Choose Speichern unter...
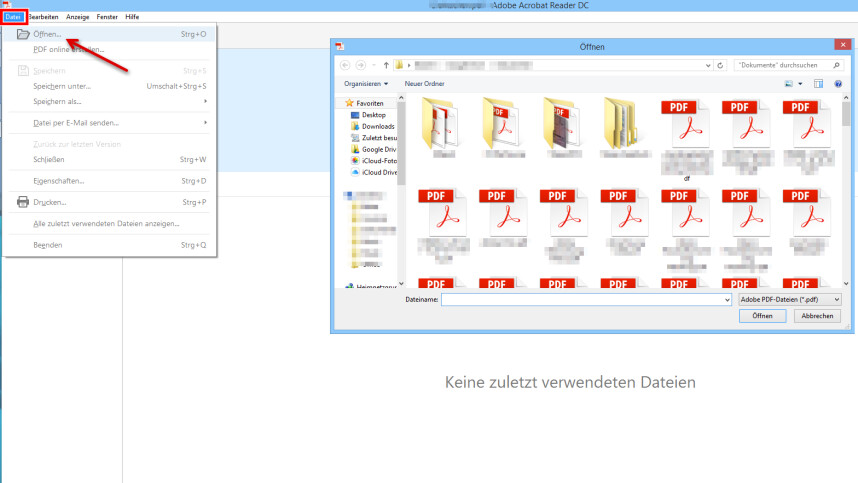This screenshot has width=858, height=483. (111, 86)
